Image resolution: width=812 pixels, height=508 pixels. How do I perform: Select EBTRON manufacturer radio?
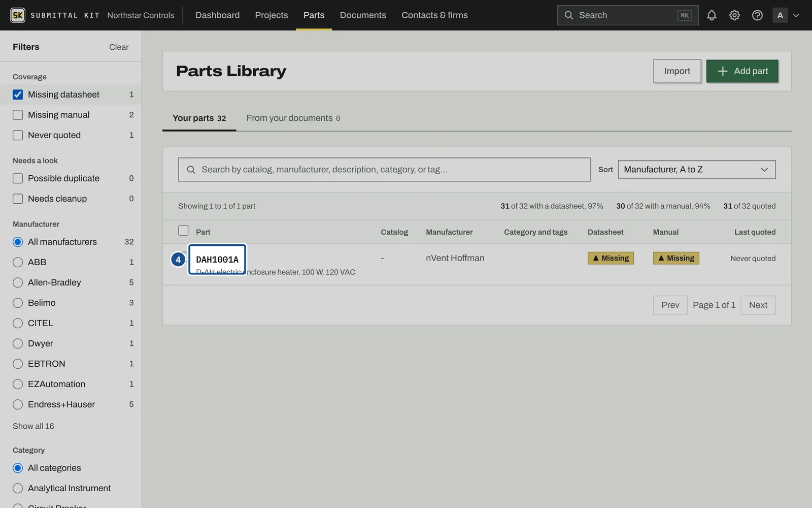pyautogui.click(x=18, y=364)
